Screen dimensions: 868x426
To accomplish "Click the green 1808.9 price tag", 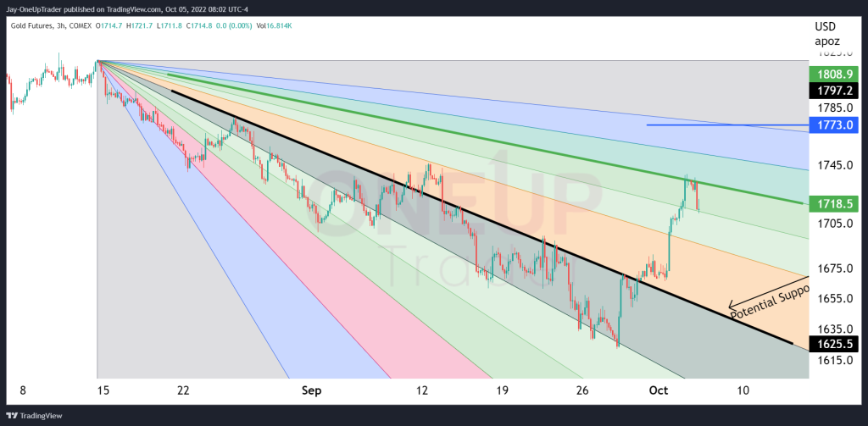I will point(834,74).
